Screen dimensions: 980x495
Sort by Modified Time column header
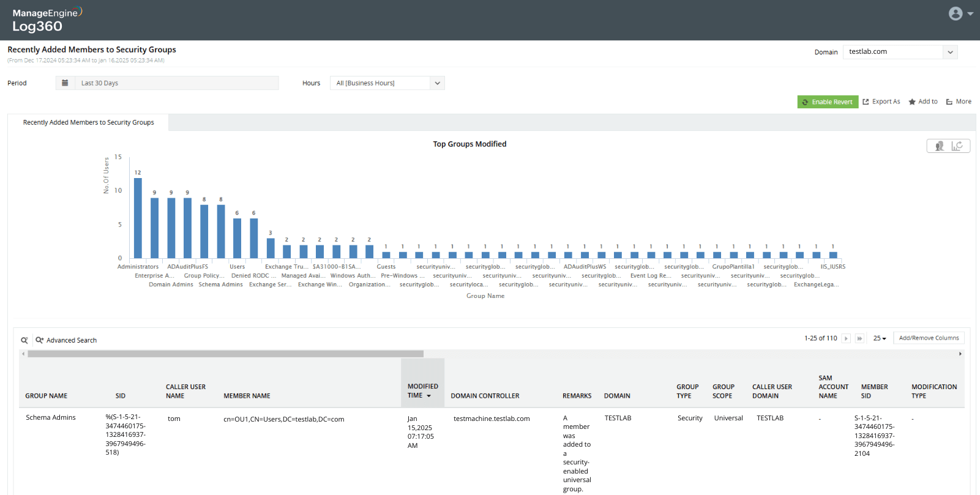[x=422, y=391]
